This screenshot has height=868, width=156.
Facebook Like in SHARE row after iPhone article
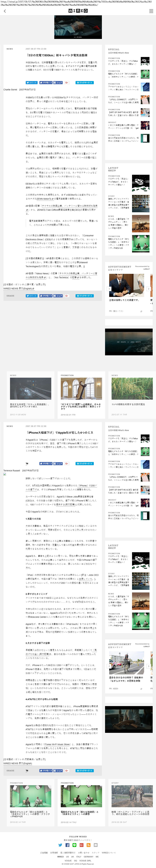coord(46,771)
